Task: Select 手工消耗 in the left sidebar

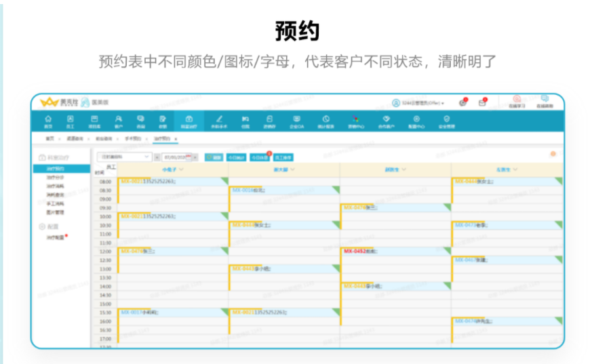Action: (x=55, y=203)
